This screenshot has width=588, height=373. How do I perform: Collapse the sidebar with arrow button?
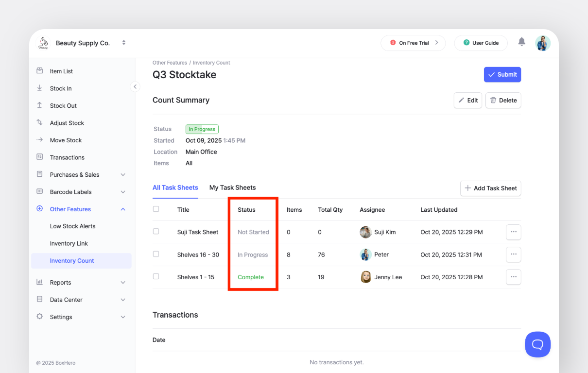point(135,87)
